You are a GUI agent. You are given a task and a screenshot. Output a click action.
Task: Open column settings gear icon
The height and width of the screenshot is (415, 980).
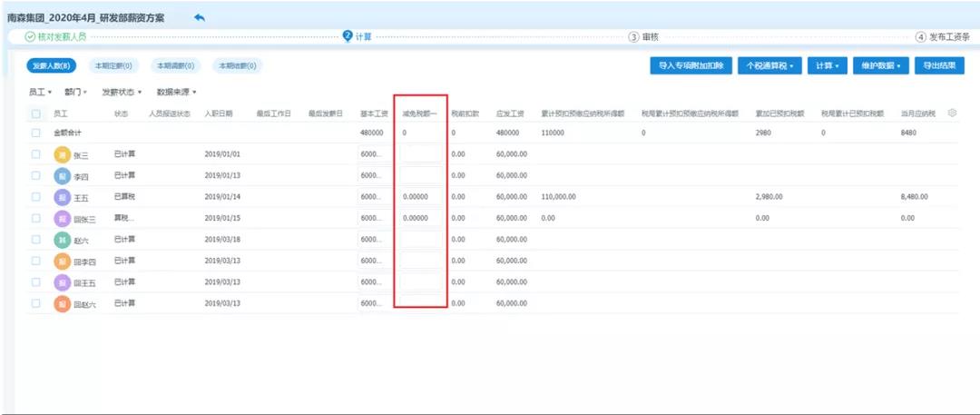point(952,114)
